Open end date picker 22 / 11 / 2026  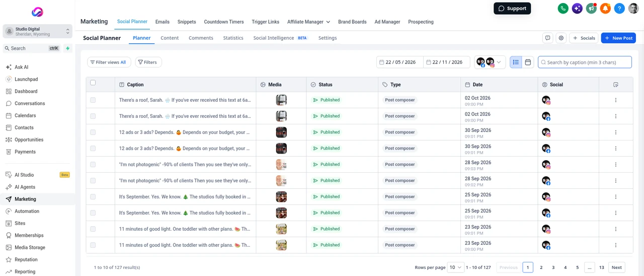click(x=447, y=62)
